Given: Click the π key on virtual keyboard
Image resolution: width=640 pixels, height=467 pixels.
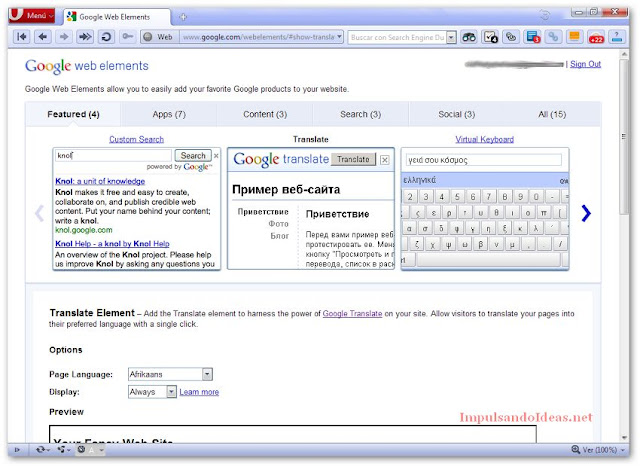Looking at the screenshot, I should click(x=544, y=213).
